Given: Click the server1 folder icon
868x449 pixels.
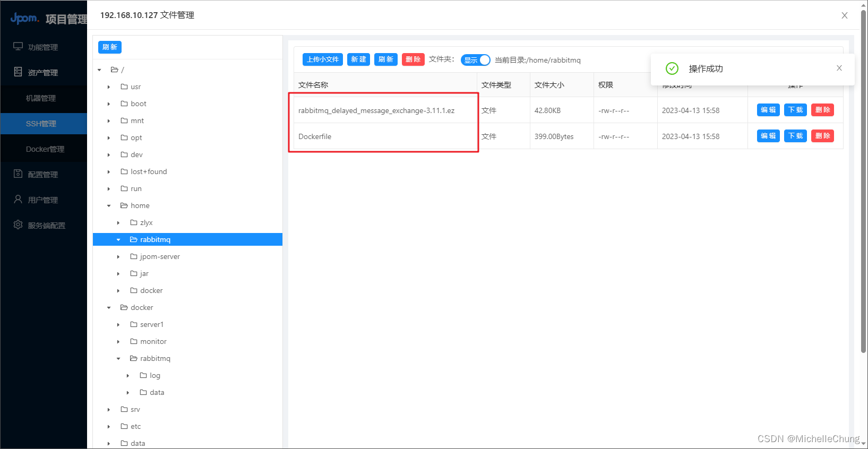Looking at the screenshot, I should pyautogui.click(x=134, y=324).
